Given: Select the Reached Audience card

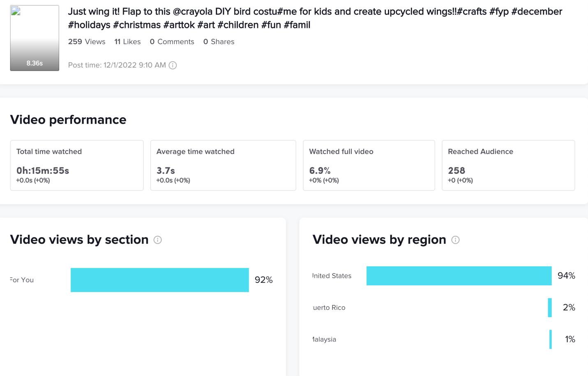Looking at the screenshot, I should (x=508, y=165).
